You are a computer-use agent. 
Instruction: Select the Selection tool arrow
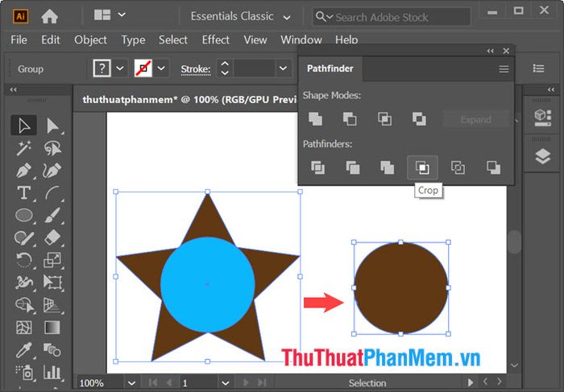click(23, 126)
